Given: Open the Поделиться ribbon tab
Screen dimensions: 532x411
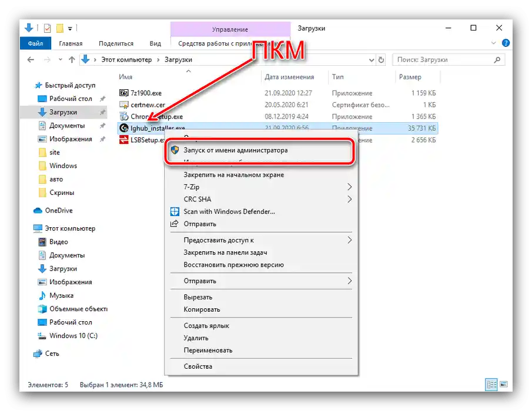Looking at the screenshot, I should 116,43.
